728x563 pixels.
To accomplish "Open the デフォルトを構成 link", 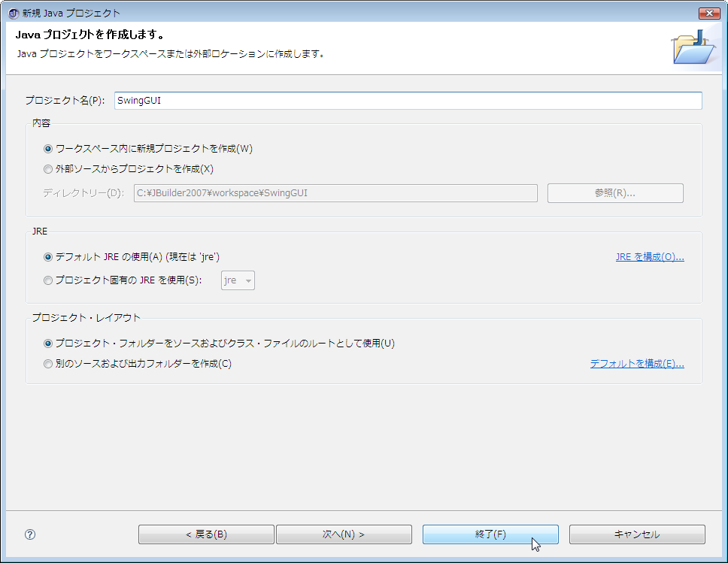I will tap(636, 364).
